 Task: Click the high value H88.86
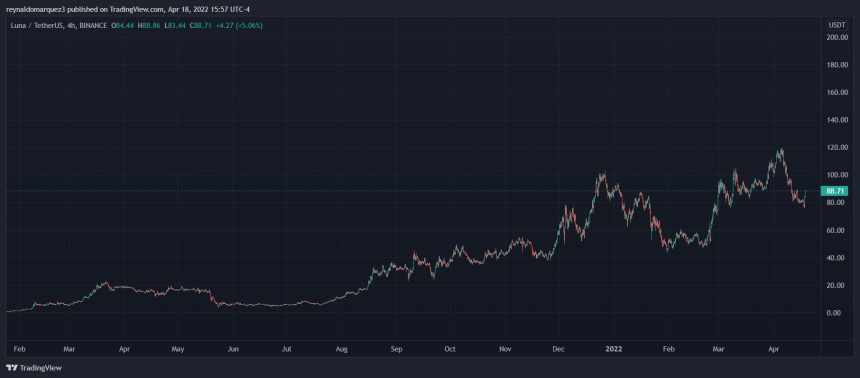click(149, 25)
